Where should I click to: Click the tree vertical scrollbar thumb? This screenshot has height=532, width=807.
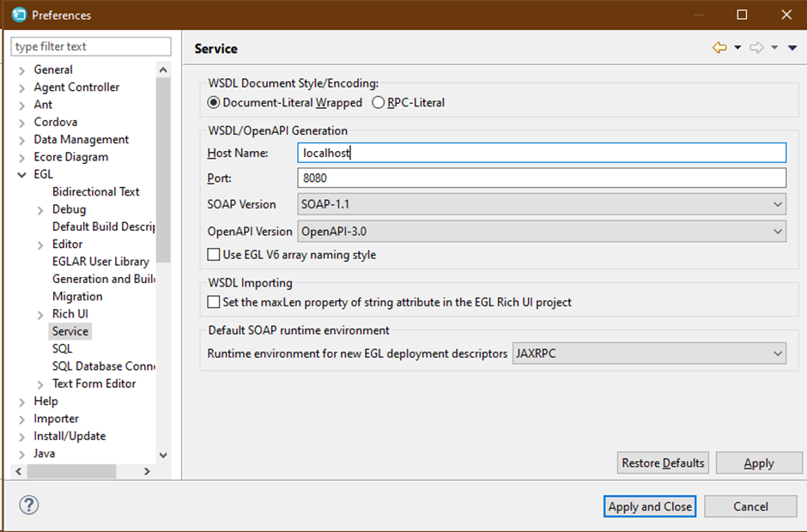pos(163,170)
